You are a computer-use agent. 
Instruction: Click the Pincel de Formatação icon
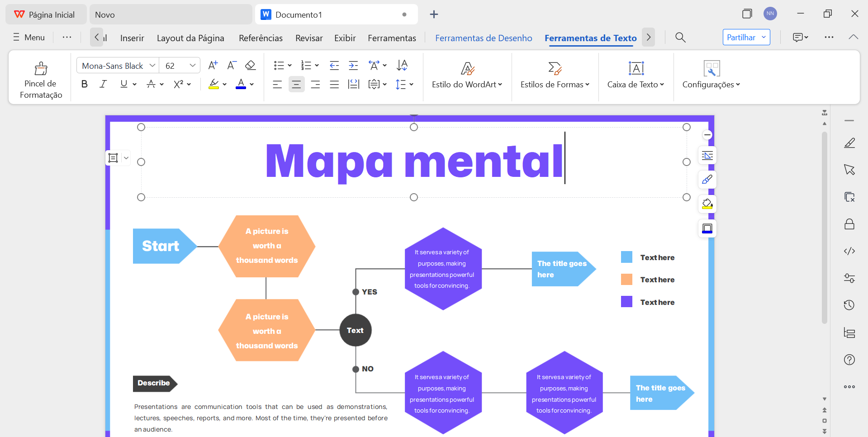tap(41, 68)
